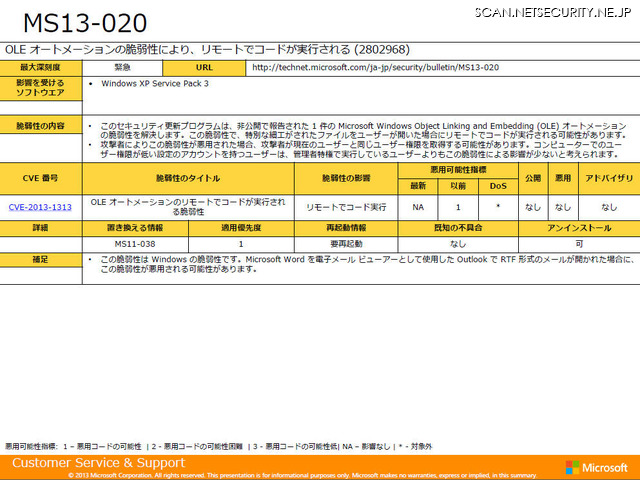This screenshot has height=480, width=640.
Task: Select the アンインストール header cell
Action: click(578, 228)
